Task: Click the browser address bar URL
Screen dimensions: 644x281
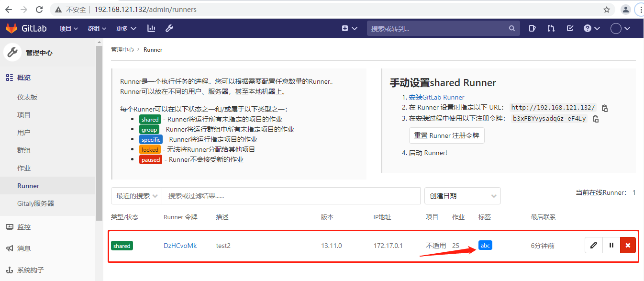Action: [145, 9]
